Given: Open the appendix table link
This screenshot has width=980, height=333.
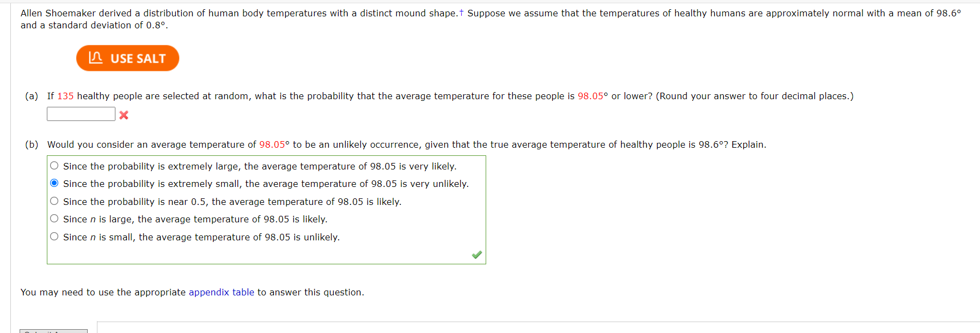Looking at the screenshot, I should coord(221,292).
